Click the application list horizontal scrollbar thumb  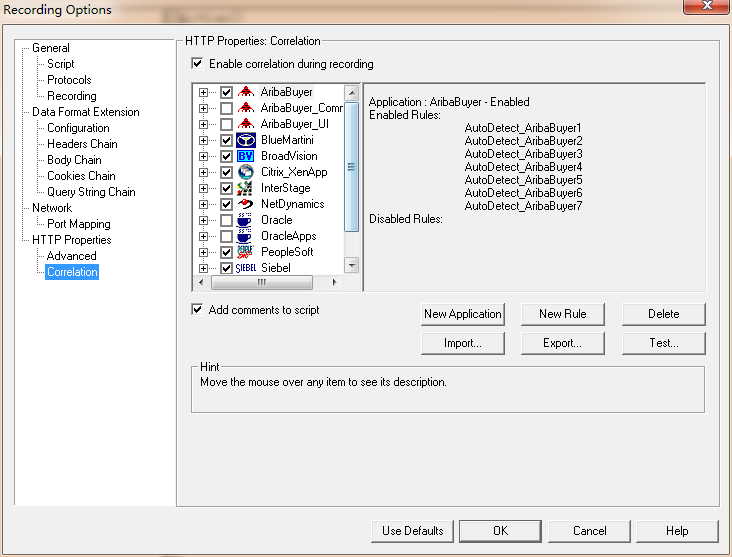(x=262, y=282)
